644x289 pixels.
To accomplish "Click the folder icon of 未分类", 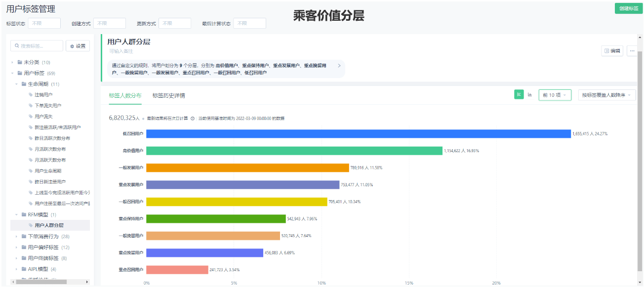I will (20, 62).
